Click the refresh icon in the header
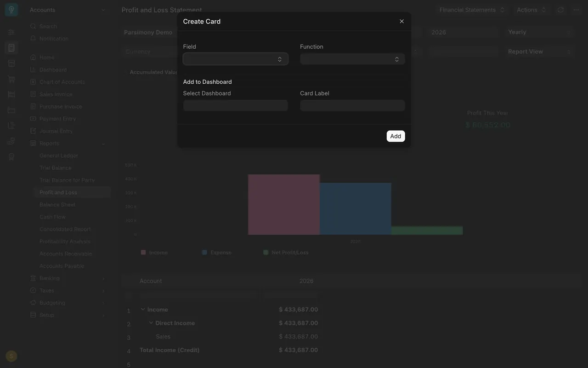This screenshot has width=588, height=368. (560, 10)
